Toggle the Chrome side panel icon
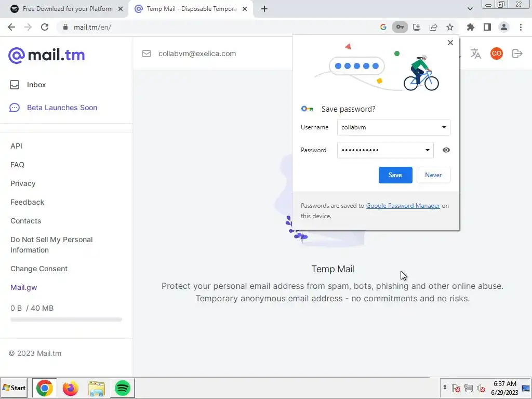532x399 pixels. pyautogui.click(x=487, y=27)
